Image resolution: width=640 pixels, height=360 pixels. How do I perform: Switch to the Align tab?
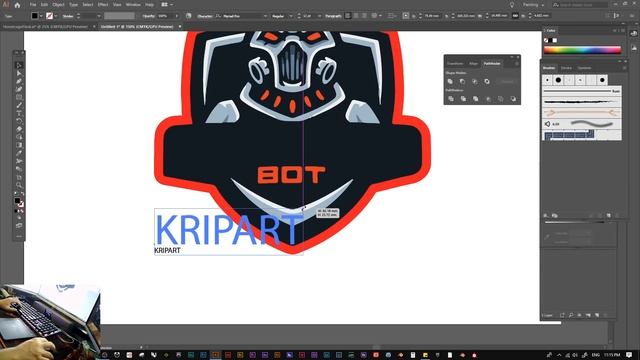tap(473, 64)
